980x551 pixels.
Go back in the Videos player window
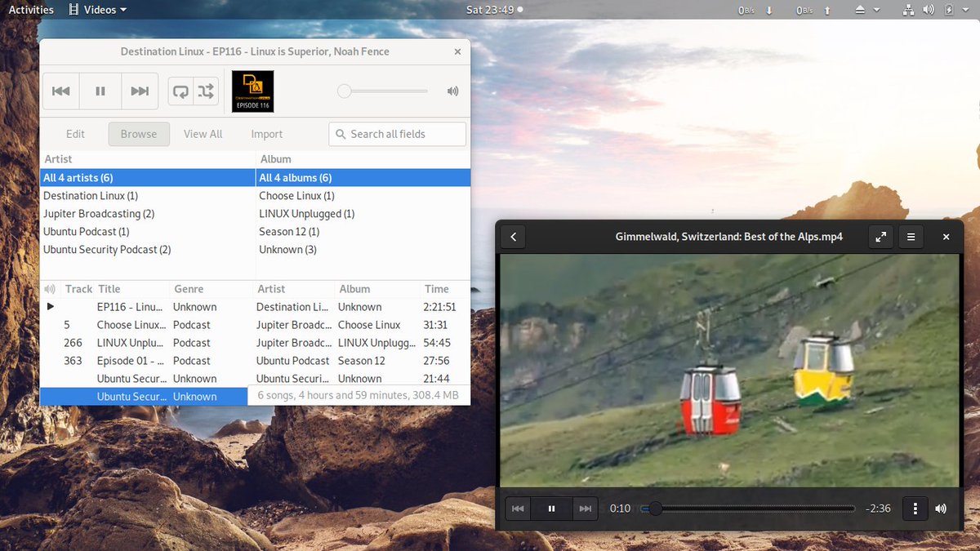click(x=513, y=237)
